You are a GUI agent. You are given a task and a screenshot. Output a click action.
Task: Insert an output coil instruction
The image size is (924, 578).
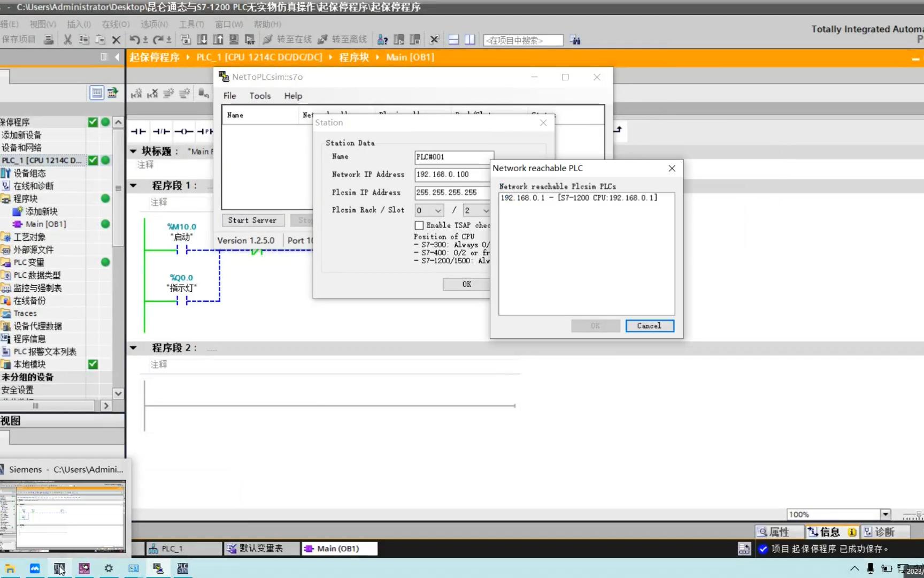(x=184, y=132)
